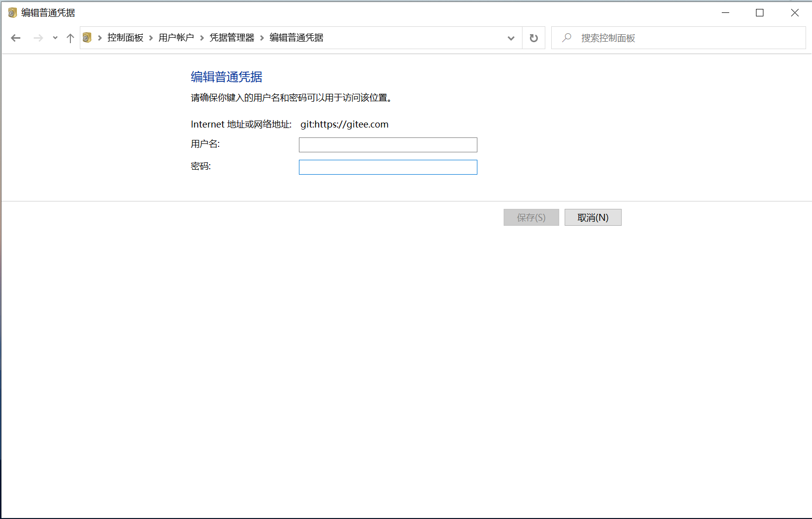Viewport: 812px width, 519px height.
Task: Click the 编辑普通凭据 page heading
Action: 227,77
